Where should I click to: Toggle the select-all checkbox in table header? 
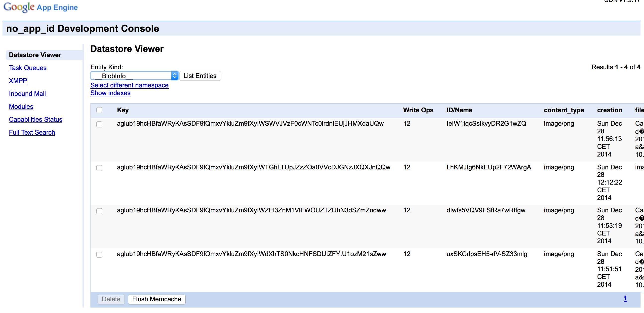(99, 110)
